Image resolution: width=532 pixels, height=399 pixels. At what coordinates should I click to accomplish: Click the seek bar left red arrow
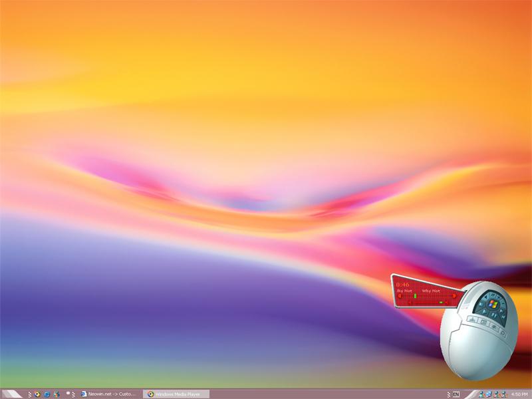click(400, 296)
